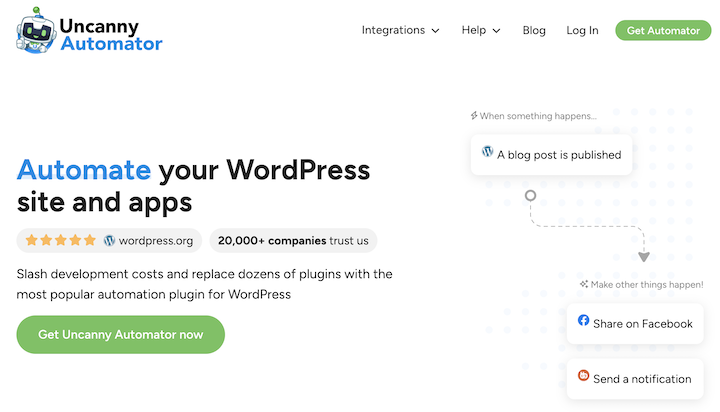Click Get Uncanny Automator now button

click(121, 334)
